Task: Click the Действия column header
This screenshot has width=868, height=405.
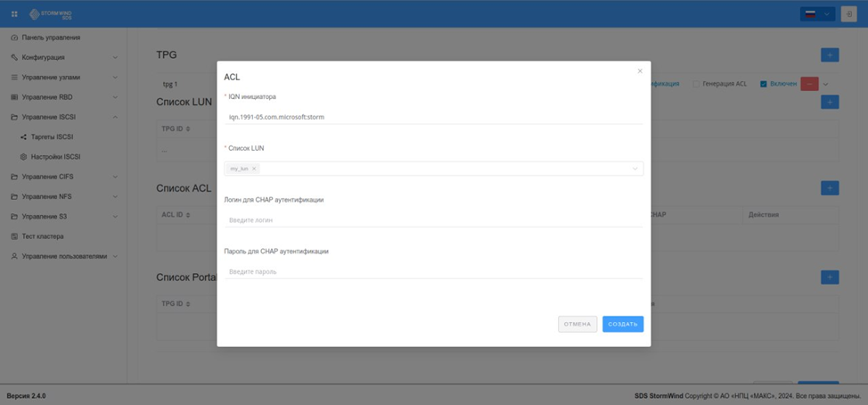Action: coord(764,214)
